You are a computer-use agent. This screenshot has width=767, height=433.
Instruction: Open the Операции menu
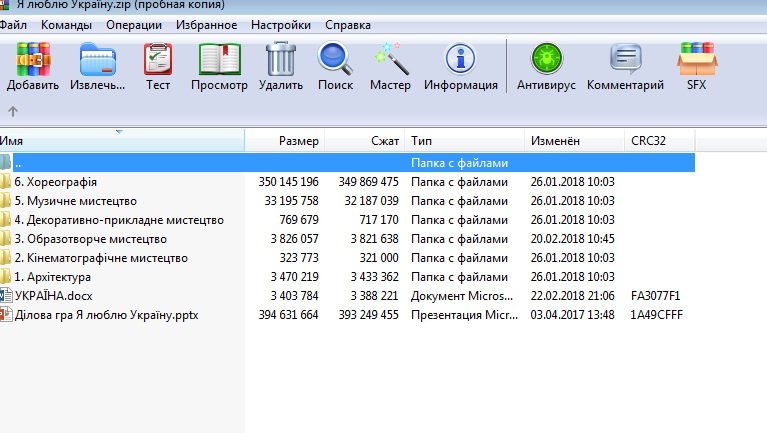(x=134, y=25)
